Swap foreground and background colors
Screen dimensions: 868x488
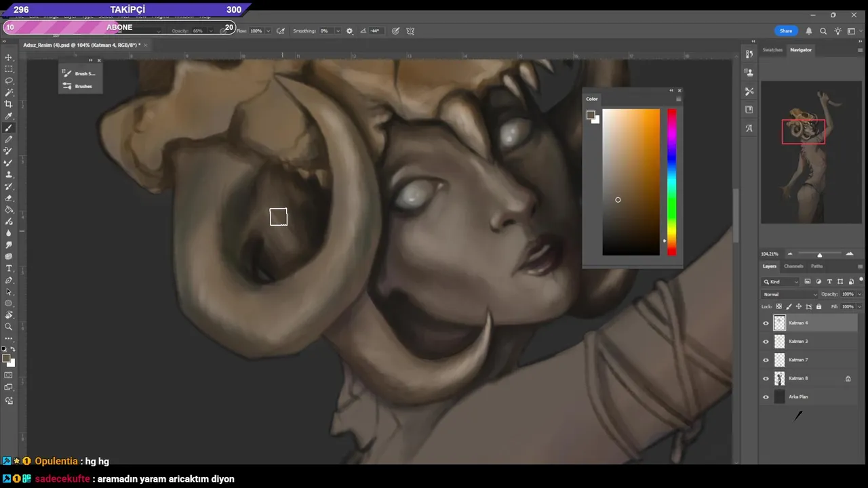12,349
